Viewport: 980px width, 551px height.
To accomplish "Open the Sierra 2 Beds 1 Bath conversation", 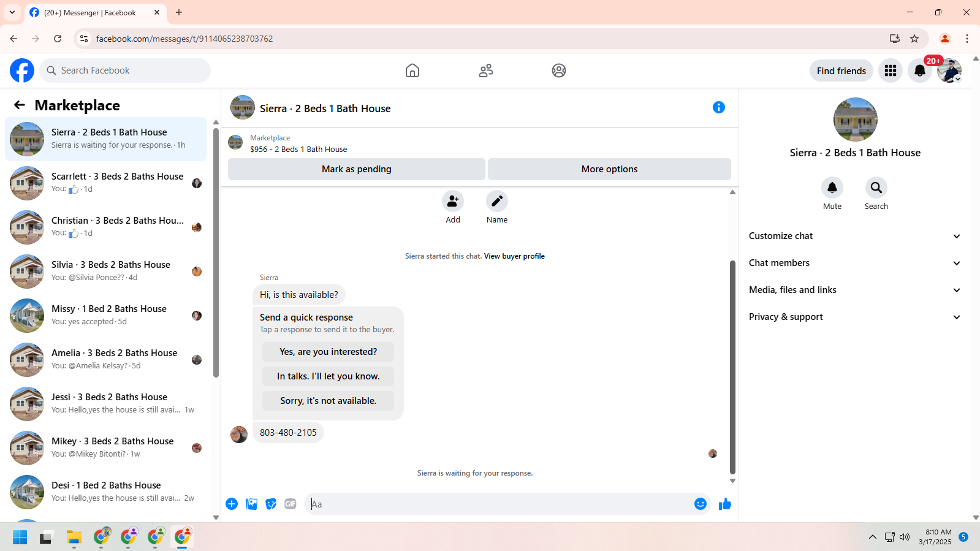I will tap(106, 139).
